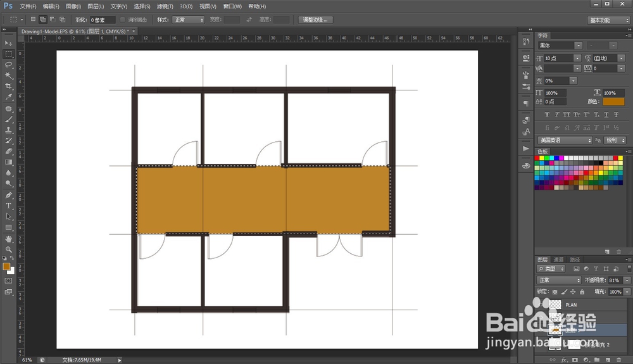The height and width of the screenshot is (364, 633).
Task: Create a new layer group folder
Action: tap(597, 360)
